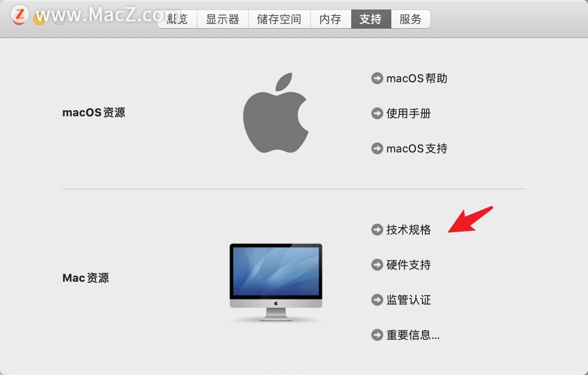Open the 技术规格 link
Image resolution: width=588 pixels, height=375 pixels.
pyautogui.click(x=408, y=230)
